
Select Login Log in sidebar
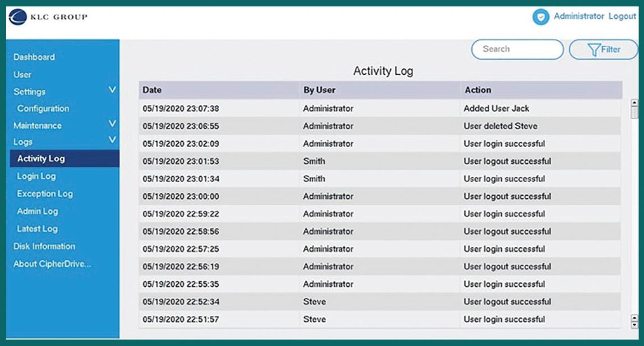pos(36,176)
